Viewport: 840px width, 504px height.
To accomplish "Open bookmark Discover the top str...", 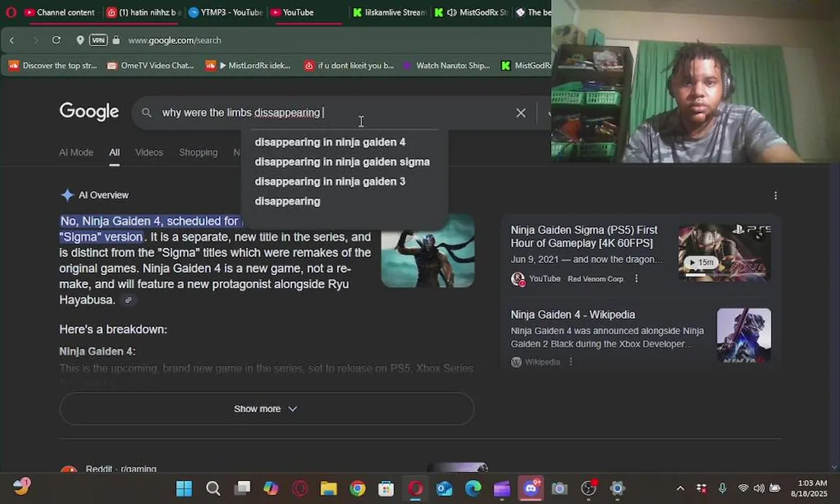I will [x=53, y=66].
